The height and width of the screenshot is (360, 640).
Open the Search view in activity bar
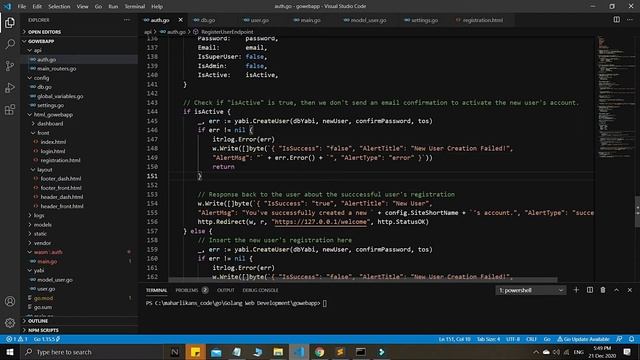point(10,44)
